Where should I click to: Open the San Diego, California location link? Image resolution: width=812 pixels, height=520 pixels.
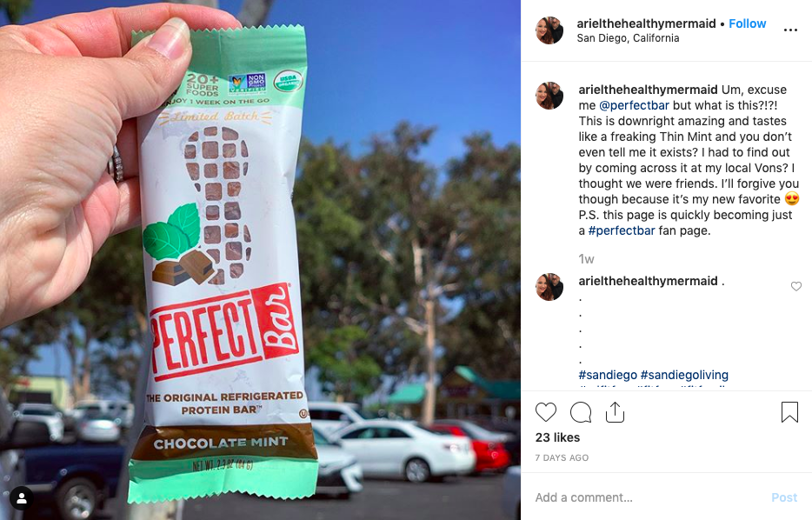[x=628, y=38]
